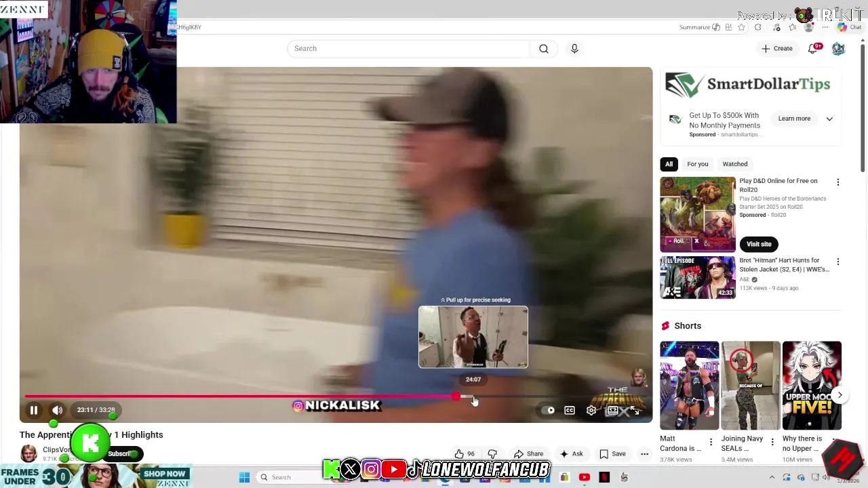
Task: Open Copilot Chat button
Action: coord(849,27)
